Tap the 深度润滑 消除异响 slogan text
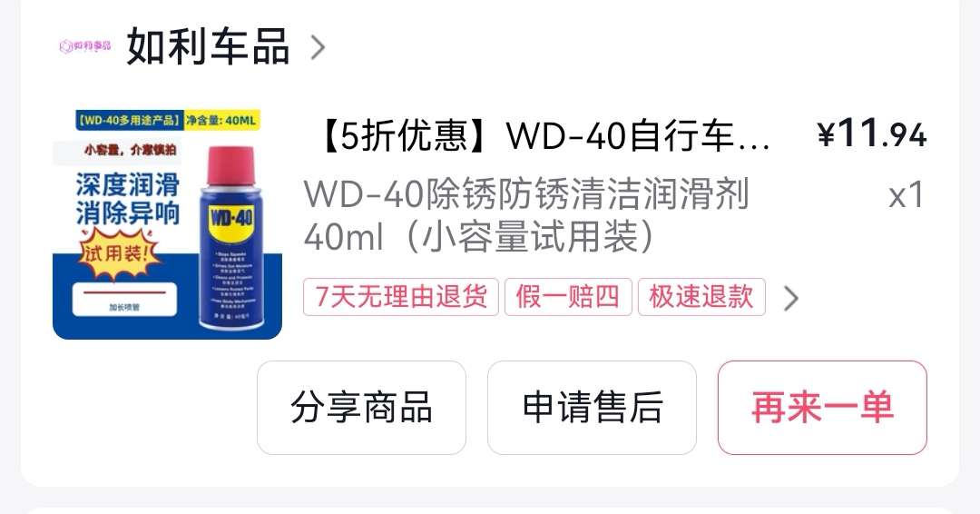Viewport: 980px width, 514px height. [x=128, y=199]
